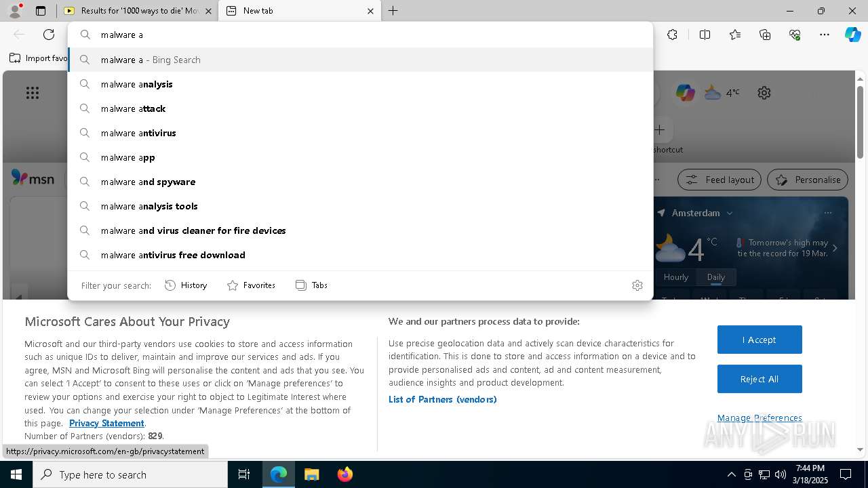Open Settings and more ellipsis menu

coord(825,35)
